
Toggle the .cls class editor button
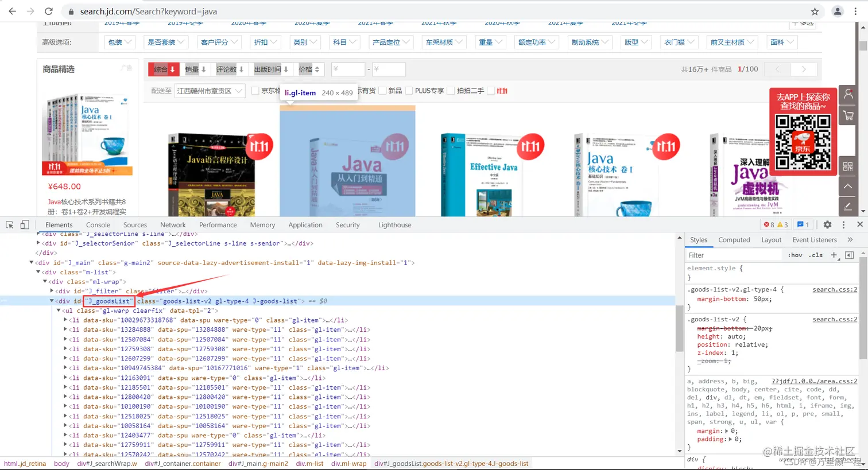(x=816, y=255)
